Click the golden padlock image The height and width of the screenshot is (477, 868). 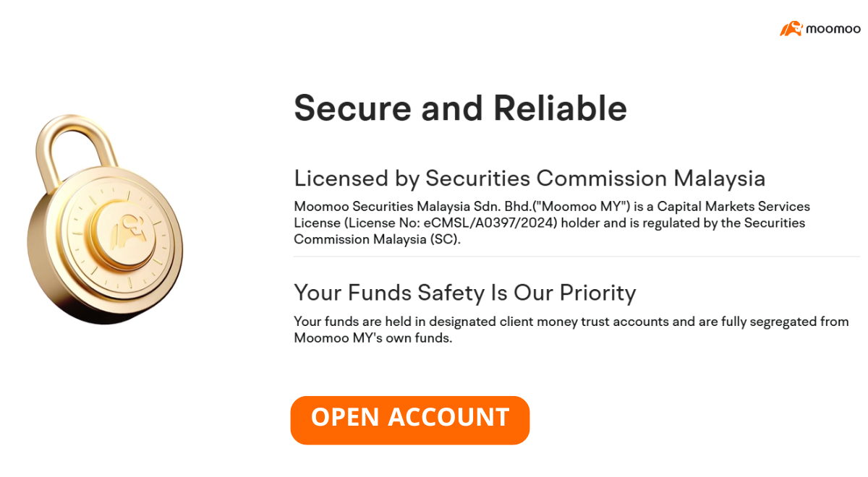[x=104, y=218]
